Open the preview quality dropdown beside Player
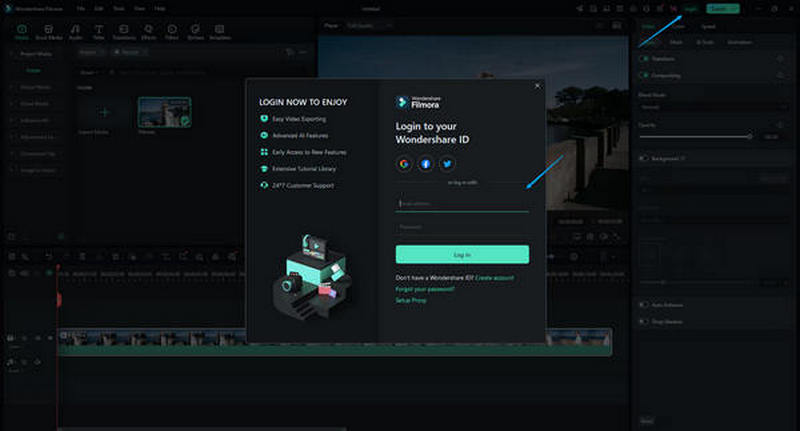This screenshot has height=431, width=800. (x=369, y=26)
